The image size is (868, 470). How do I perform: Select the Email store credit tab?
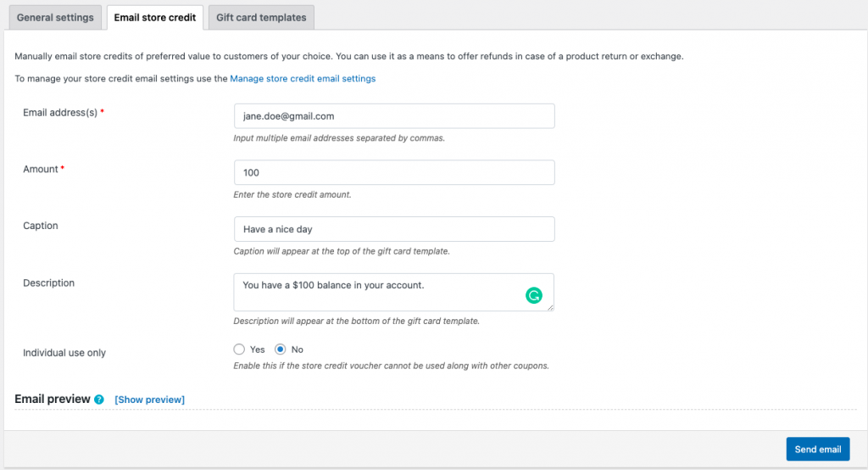tap(154, 18)
